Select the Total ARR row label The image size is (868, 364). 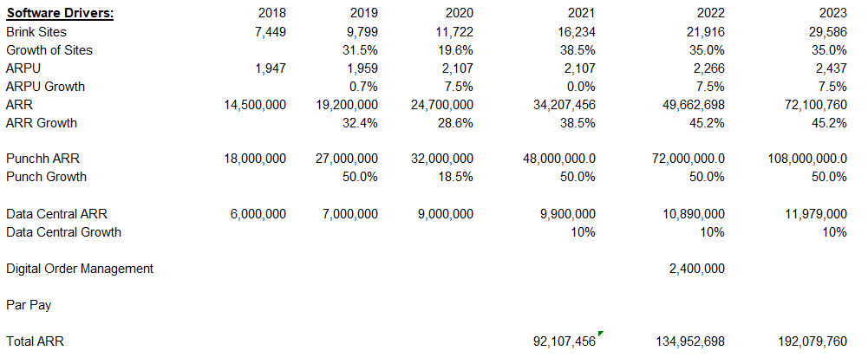click(35, 341)
